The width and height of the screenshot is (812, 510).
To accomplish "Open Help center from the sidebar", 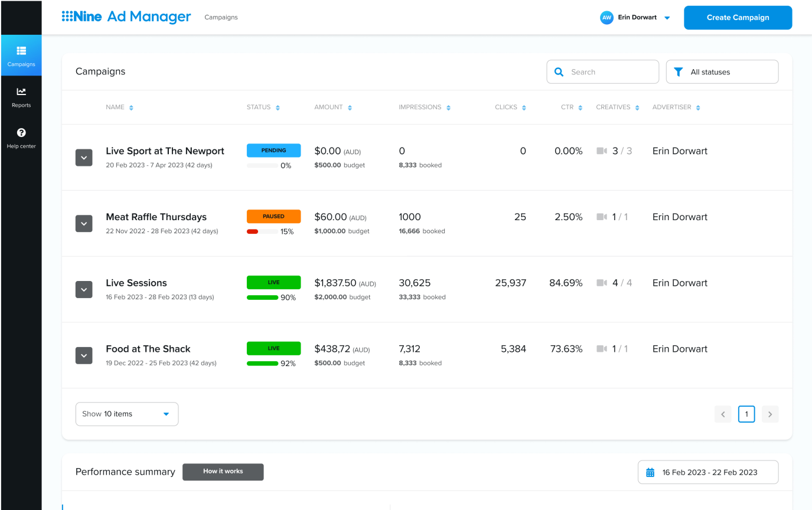I will [x=21, y=136].
